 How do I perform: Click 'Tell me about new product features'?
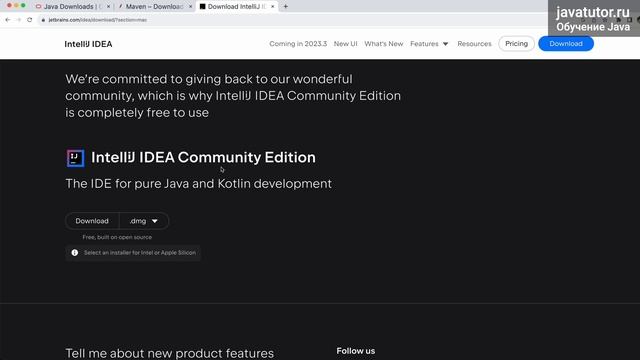point(169,353)
